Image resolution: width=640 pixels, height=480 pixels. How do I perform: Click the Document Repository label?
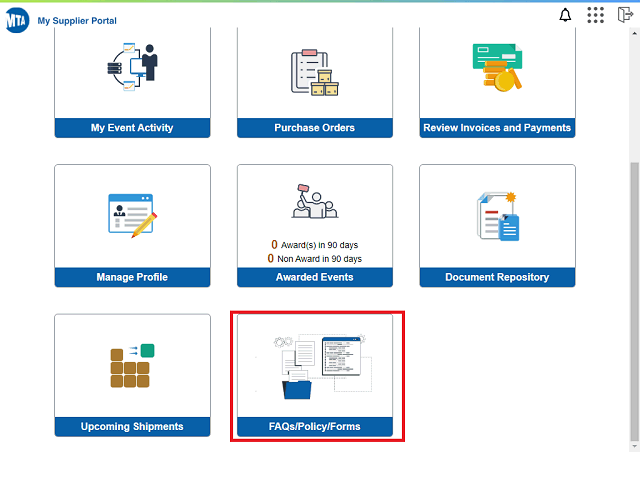pyautogui.click(x=497, y=277)
